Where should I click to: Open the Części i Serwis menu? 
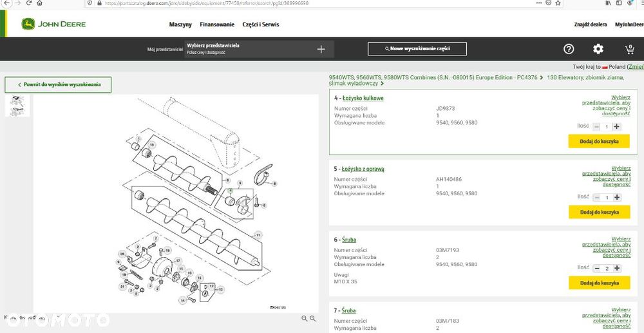260,24
